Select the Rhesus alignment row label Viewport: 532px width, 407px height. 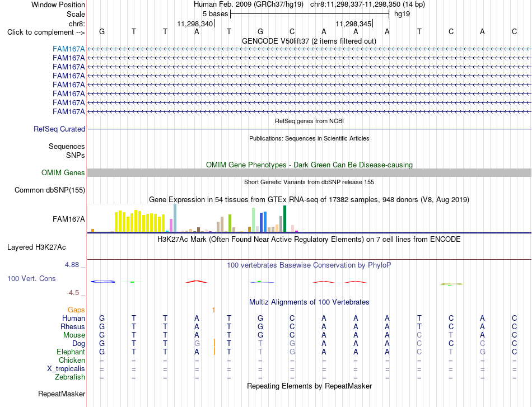(x=73, y=326)
